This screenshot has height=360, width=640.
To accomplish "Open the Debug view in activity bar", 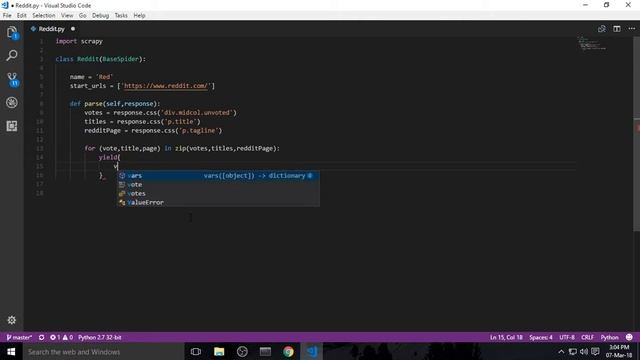I will point(12,102).
